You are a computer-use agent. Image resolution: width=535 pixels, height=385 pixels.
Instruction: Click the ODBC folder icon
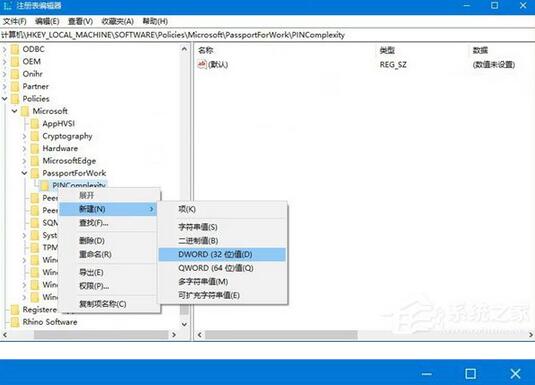point(15,49)
